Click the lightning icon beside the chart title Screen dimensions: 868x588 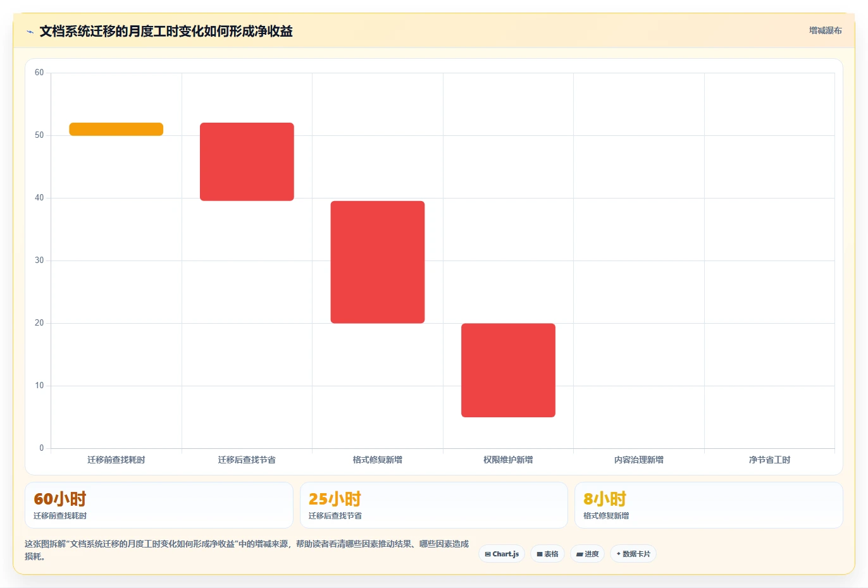click(x=30, y=32)
